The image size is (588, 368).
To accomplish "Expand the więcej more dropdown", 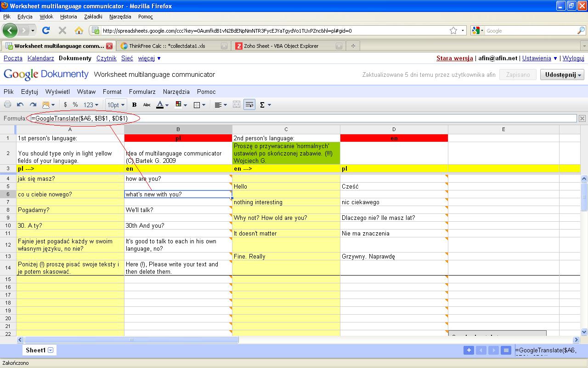I will pos(149,58).
